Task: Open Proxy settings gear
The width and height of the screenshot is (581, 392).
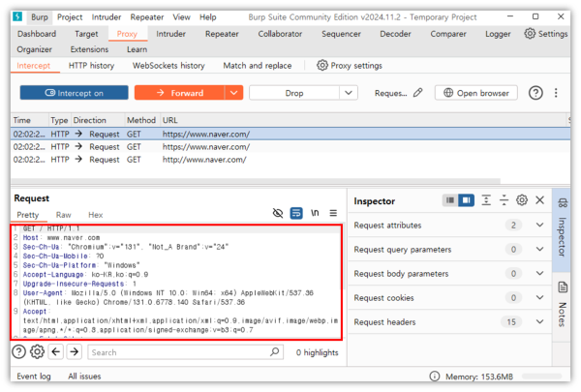Action: (x=322, y=65)
